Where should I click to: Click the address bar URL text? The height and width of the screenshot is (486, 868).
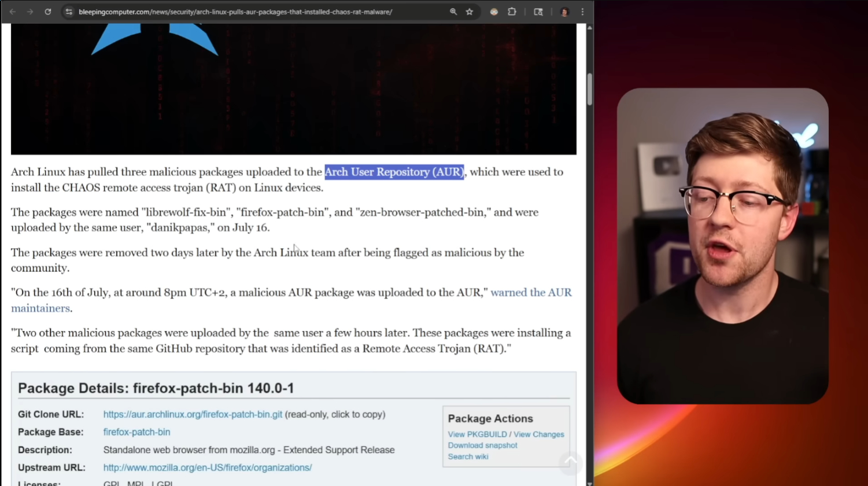(x=235, y=12)
